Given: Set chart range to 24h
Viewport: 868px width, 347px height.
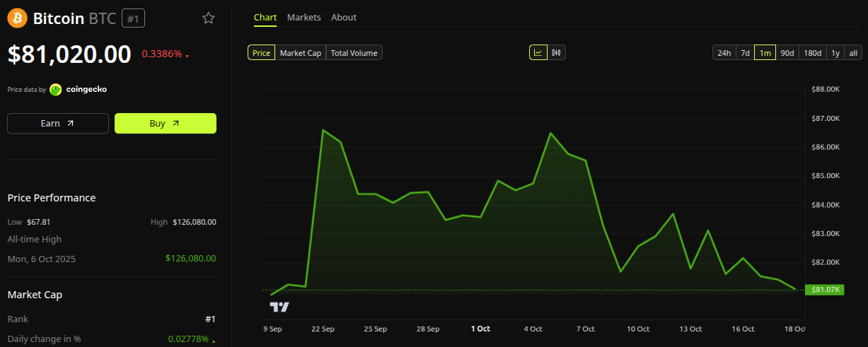Looking at the screenshot, I should tap(724, 52).
